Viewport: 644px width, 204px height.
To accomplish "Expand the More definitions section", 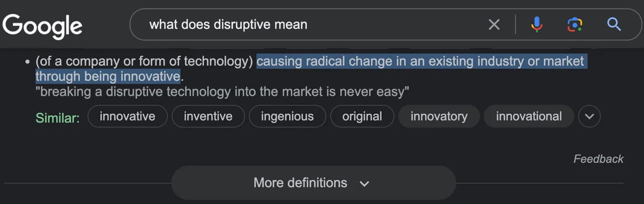I will [x=313, y=183].
